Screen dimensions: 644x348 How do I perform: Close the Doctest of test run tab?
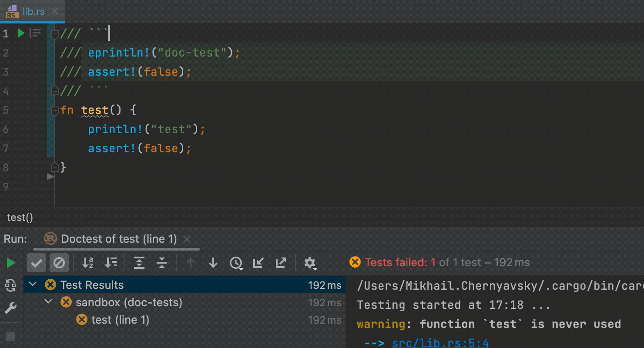pyautogui.click(x=187, y=239)
